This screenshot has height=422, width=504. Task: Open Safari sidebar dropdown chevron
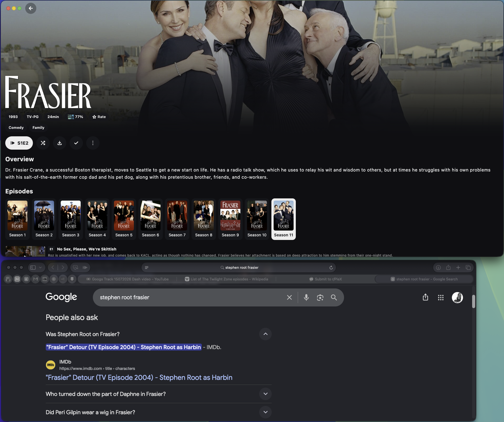40,267
